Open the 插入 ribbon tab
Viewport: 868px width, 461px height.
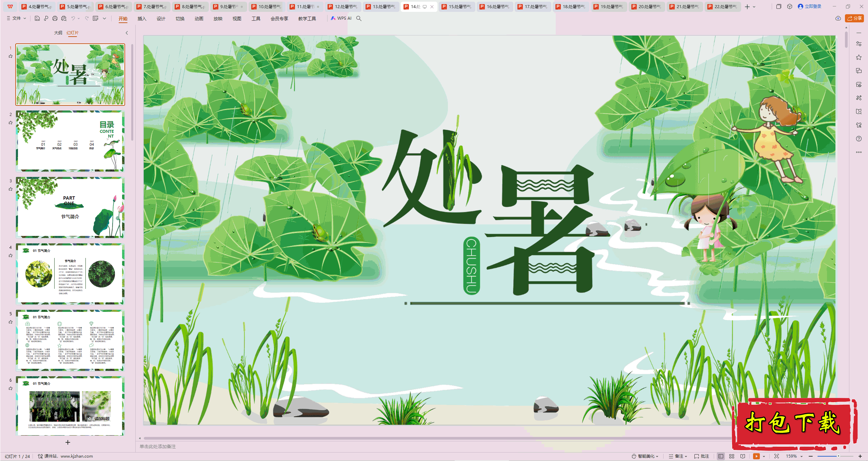(142, 19)
